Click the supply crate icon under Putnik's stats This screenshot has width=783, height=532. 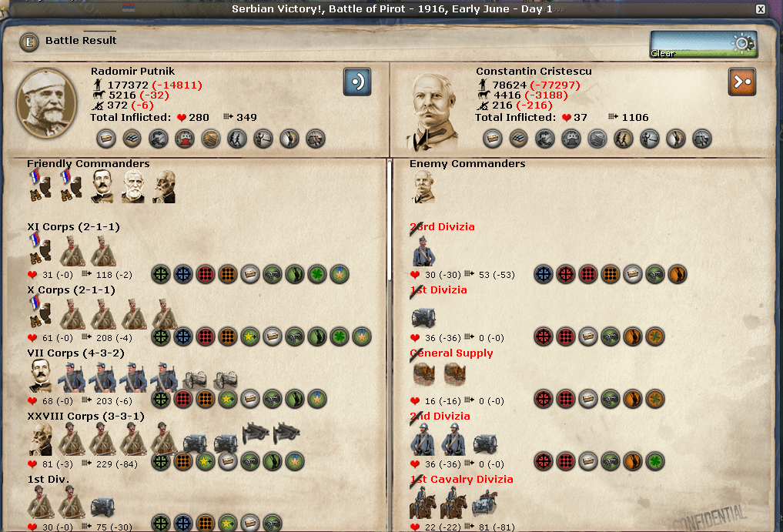coord(106,139)
